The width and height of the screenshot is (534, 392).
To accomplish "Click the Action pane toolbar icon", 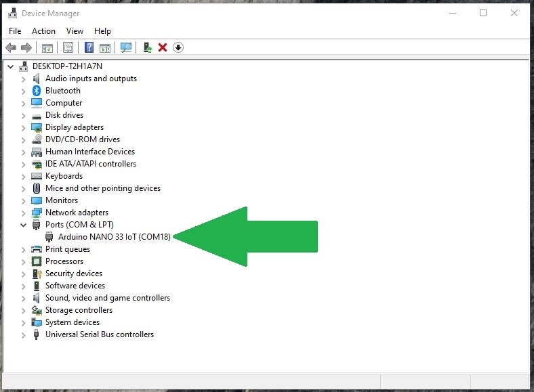I will [105, 47].
